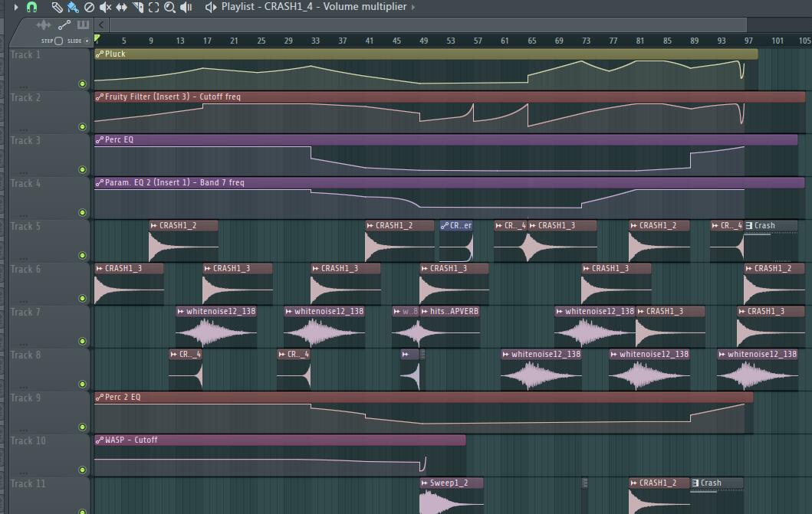Image resolution: width=812 pixels, height=514 pixels.
Task: Select the Mute tool
Action: (105, 7)
